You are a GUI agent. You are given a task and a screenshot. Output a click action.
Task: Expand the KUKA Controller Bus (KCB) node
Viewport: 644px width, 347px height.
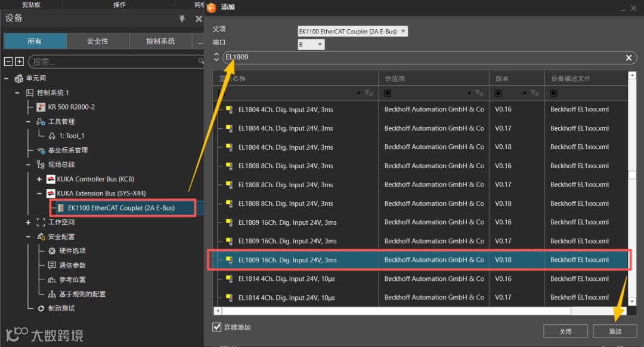pos(39,179)
